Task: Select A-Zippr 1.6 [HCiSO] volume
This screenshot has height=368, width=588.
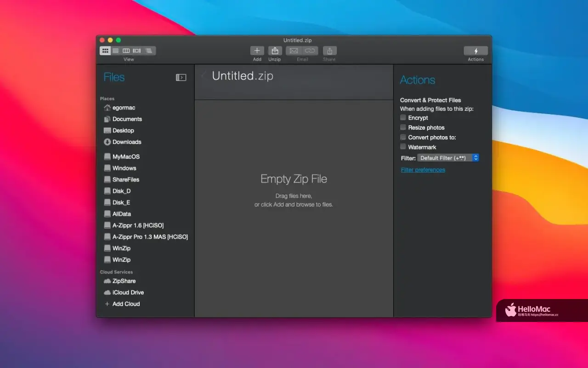Action: [x=133, y=226]
